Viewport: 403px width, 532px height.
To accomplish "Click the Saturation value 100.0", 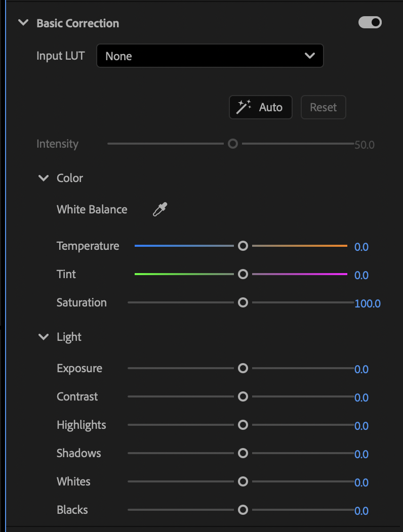I will (367, 303).
